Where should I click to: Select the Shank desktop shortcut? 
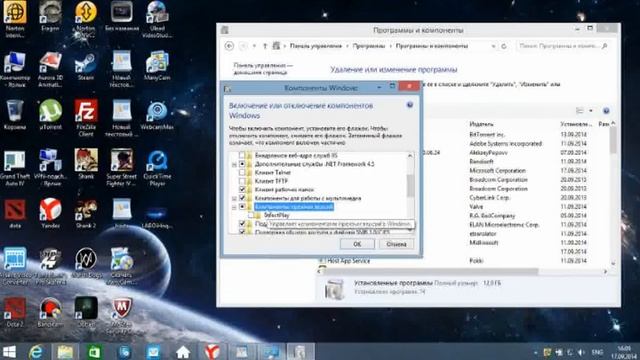86,164
